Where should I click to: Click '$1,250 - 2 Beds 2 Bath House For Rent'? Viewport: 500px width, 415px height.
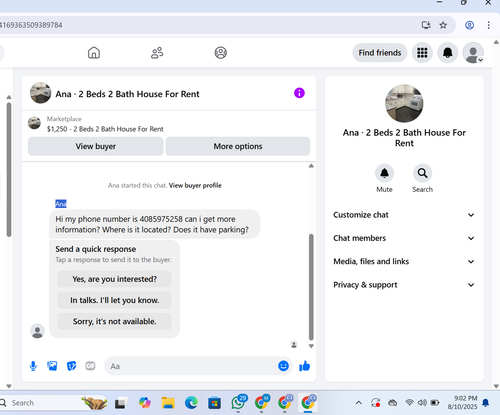[105, 129]
